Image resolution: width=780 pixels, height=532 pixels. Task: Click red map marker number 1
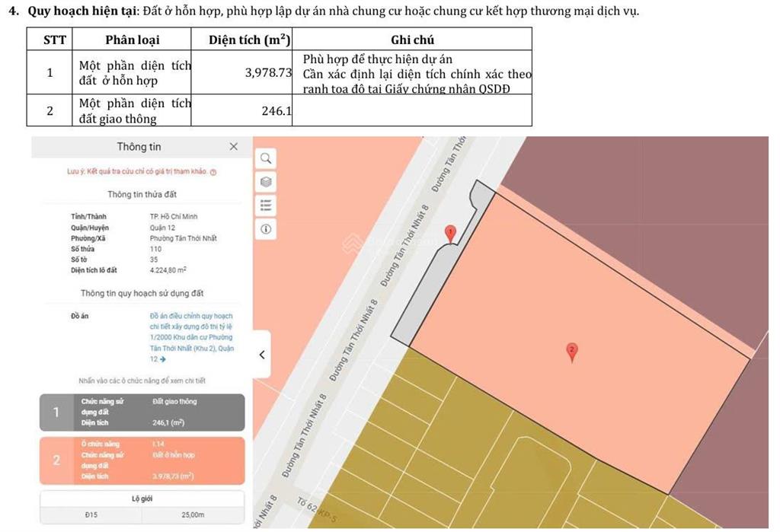[450, 234]
